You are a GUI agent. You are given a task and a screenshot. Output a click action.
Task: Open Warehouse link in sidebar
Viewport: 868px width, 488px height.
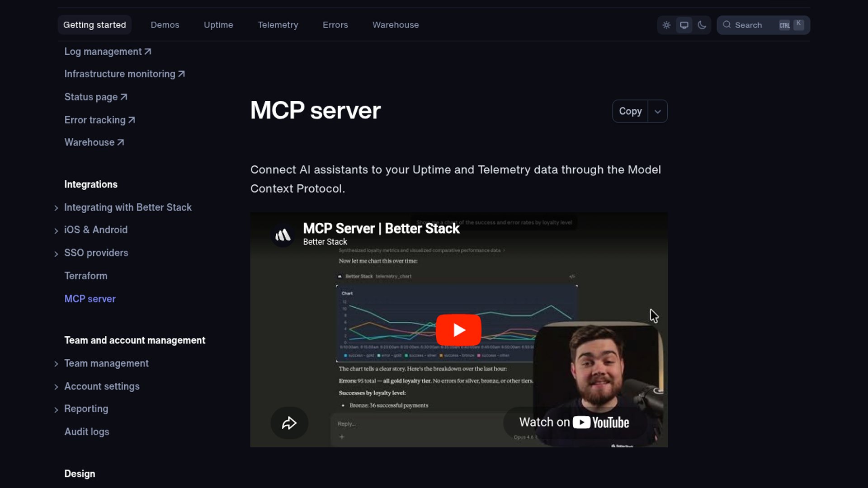94,142
